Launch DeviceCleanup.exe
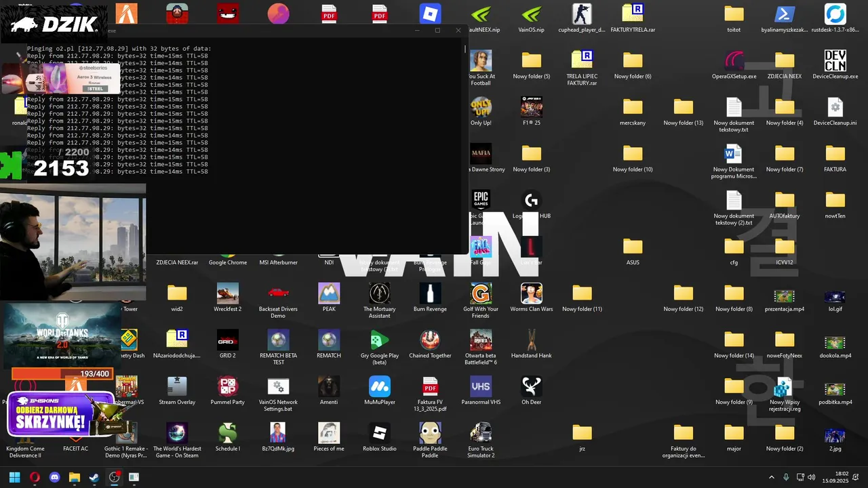Screen dimensions: 868x488 click(x=835, y=65)
